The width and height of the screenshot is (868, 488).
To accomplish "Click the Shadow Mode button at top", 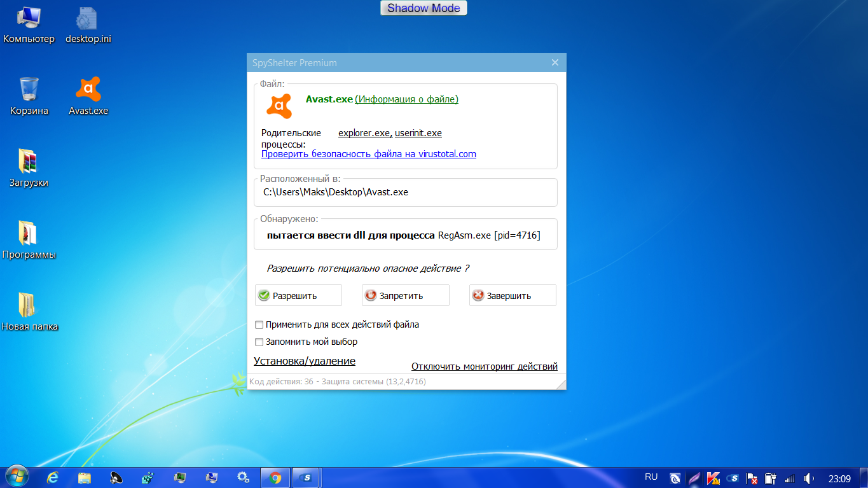I will [x=424, y=8].
